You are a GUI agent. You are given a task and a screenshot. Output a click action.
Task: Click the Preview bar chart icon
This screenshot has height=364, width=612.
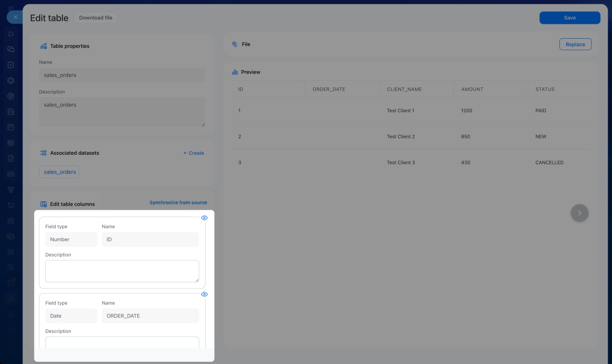coord(235,72)
